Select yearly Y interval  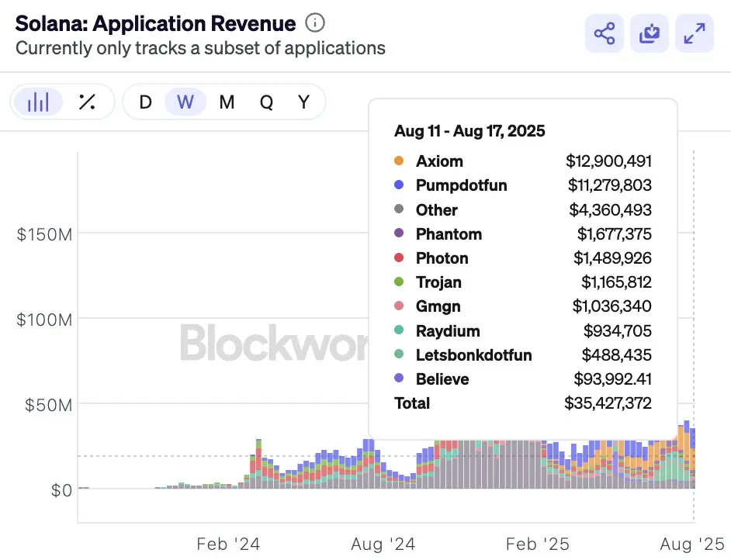pos(304,102)
